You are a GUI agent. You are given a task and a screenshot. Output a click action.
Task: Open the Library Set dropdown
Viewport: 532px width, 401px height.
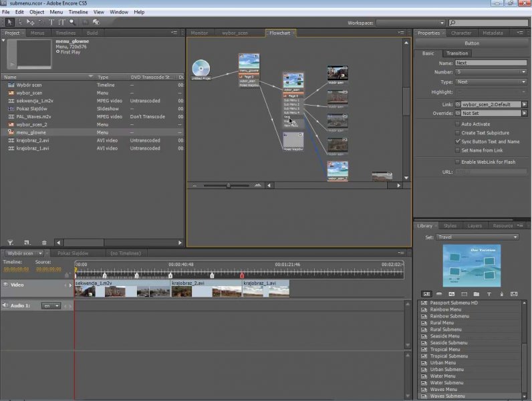click(x=478, y=237)
